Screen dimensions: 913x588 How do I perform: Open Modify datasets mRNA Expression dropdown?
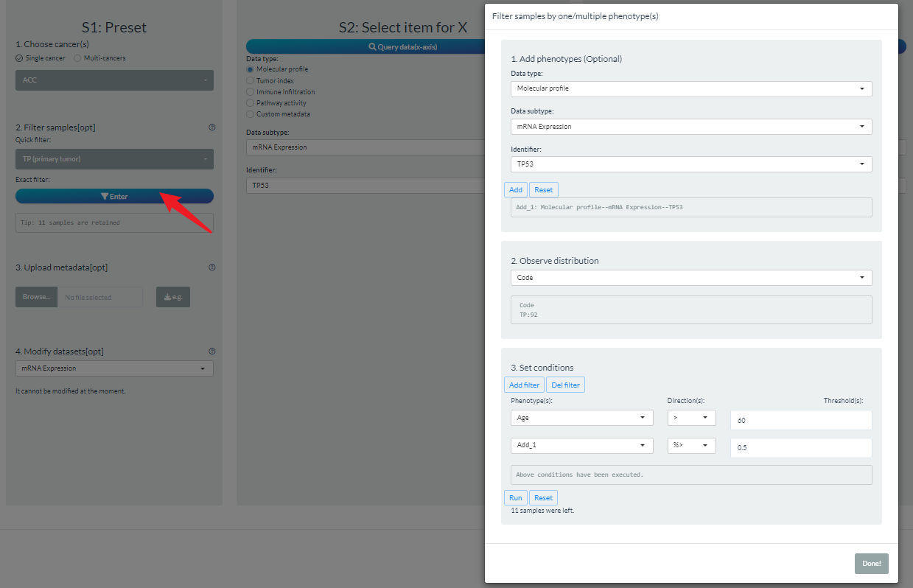(114, 368)
